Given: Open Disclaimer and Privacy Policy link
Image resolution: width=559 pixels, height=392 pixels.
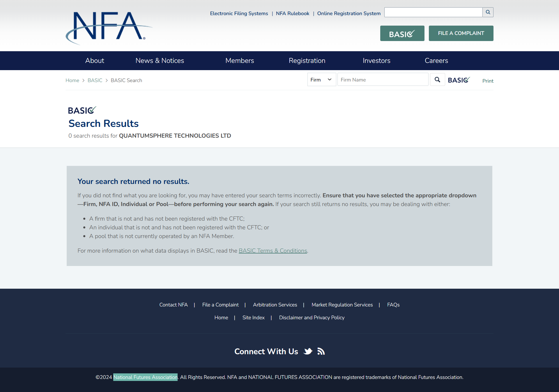Looking at the screenshot, I should tap(312, 317).
